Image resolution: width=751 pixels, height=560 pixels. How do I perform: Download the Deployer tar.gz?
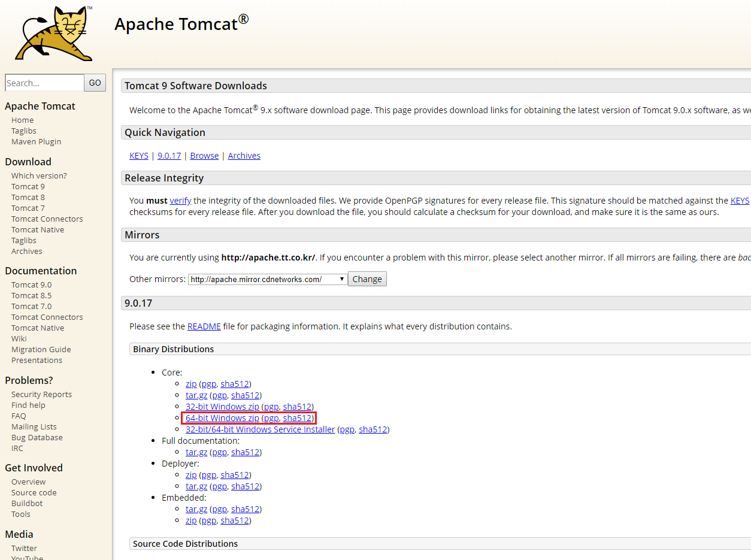point(196,486)
